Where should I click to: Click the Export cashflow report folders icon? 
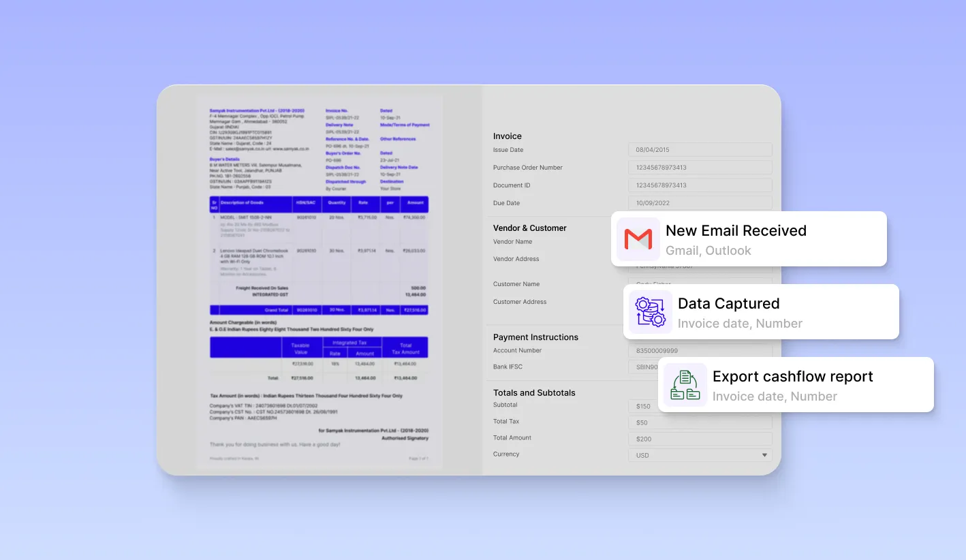pos(685,384)
